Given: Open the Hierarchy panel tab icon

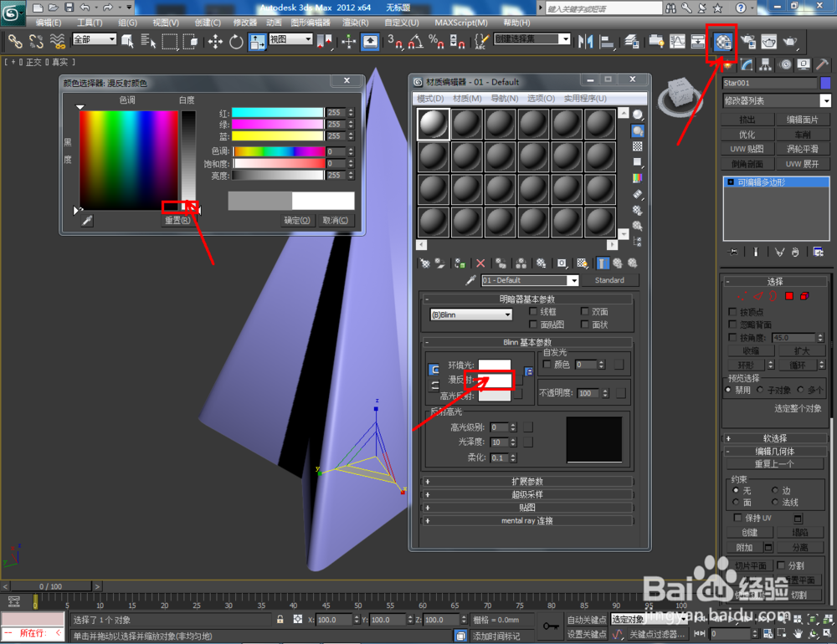Looking at the screenshot, I should [x=766, y=65].
